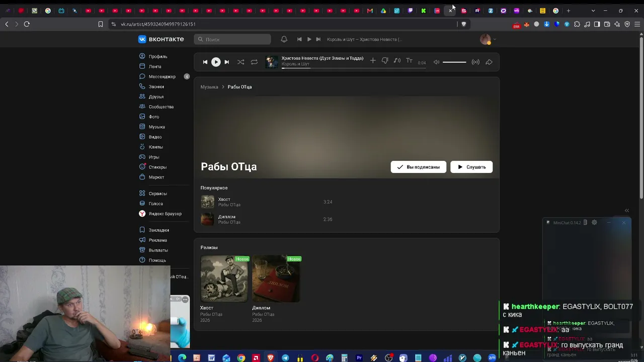Open Premiere Pro from the taskbar

pyautogui.click(x=359, y=358)
